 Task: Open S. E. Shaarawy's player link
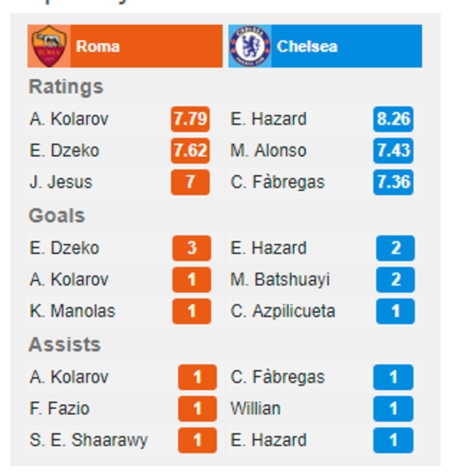89,440
